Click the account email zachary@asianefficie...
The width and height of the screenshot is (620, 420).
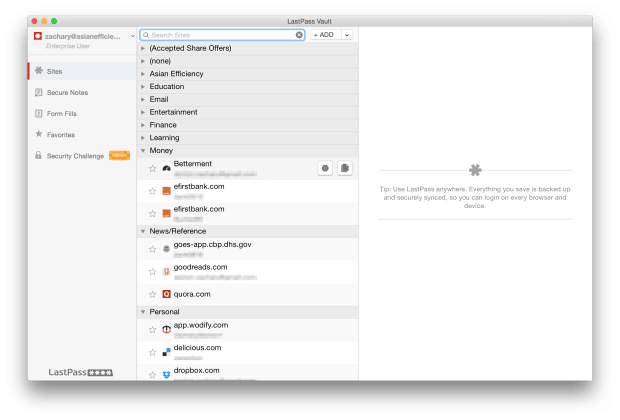pyautogui.click(x=83, y=36)
